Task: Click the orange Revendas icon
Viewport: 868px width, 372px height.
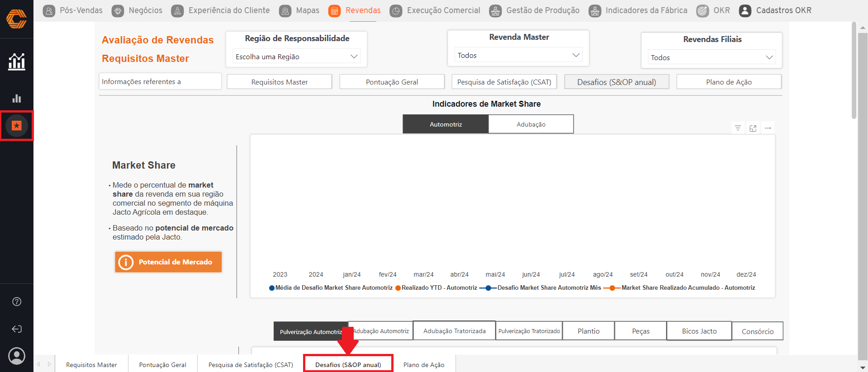Action: click(x=335, y=11)
